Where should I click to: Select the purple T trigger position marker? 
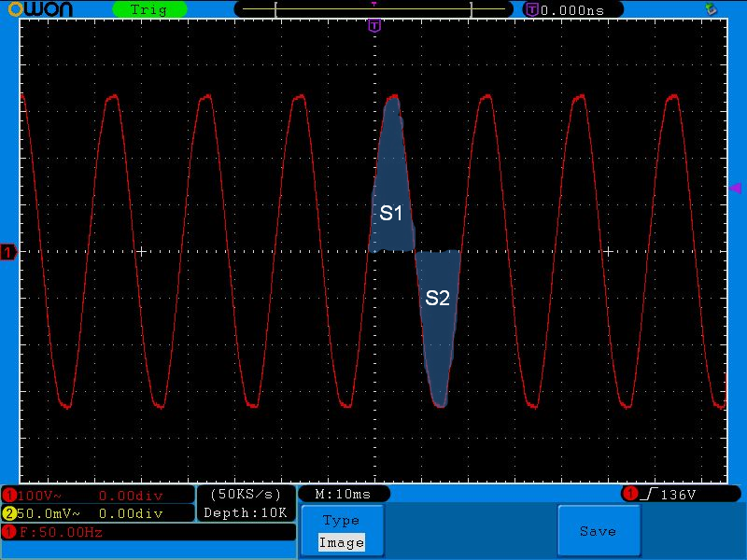[374, 25]
